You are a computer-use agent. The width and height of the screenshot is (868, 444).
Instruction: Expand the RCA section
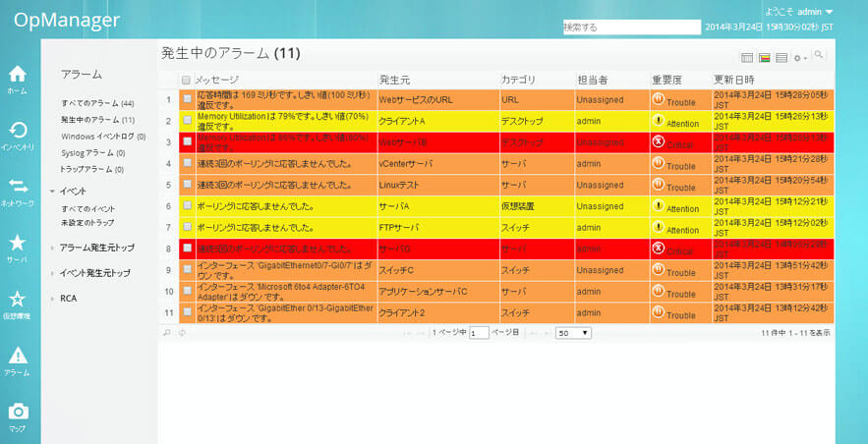coord(52,299)
